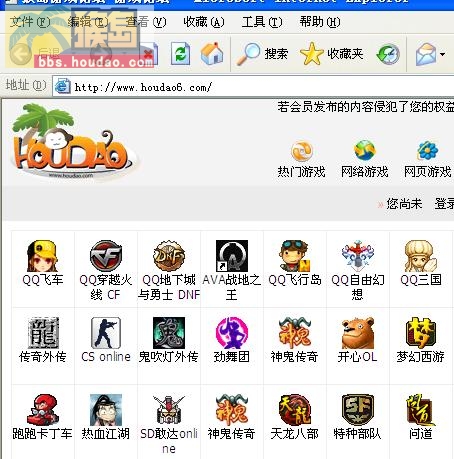Open the 问道 game icon
This screenshot has width=454, height=459.
[x=421, y=410]
